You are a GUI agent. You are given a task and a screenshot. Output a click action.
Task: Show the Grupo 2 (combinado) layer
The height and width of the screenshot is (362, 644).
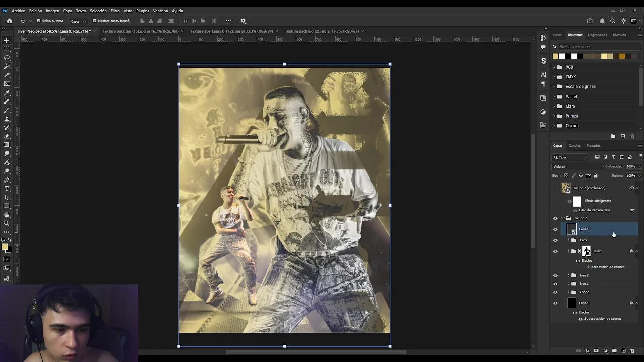[555, 188]
